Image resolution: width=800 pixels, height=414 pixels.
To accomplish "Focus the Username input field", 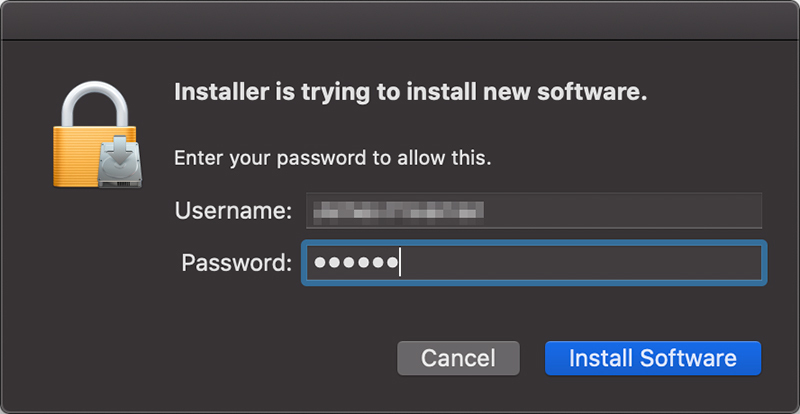I will (x=533, y=211).
